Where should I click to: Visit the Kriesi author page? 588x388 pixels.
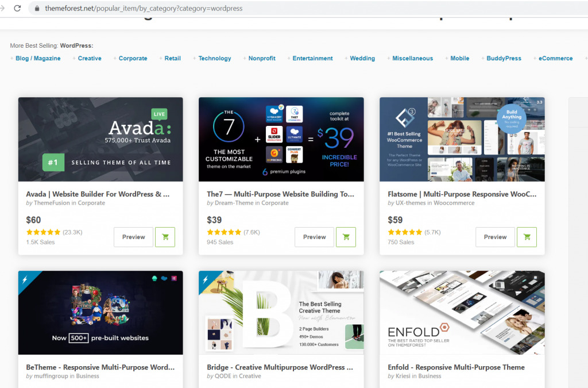[403, 376]
